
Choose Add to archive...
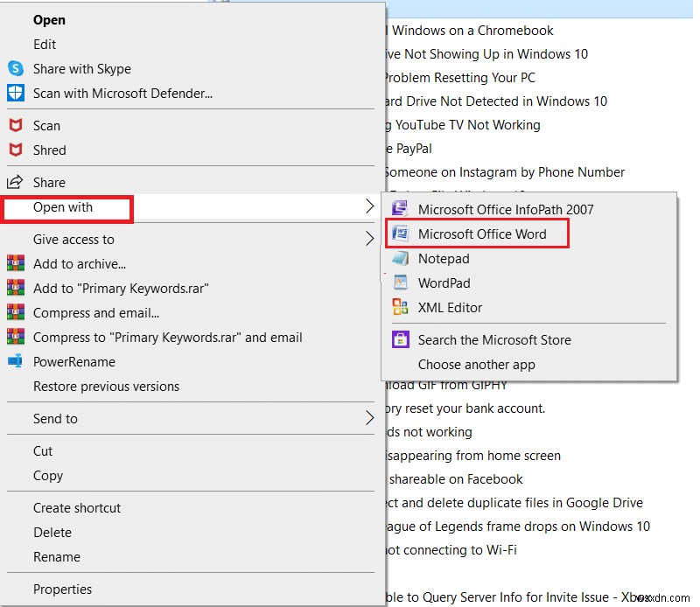coord(192,264)
